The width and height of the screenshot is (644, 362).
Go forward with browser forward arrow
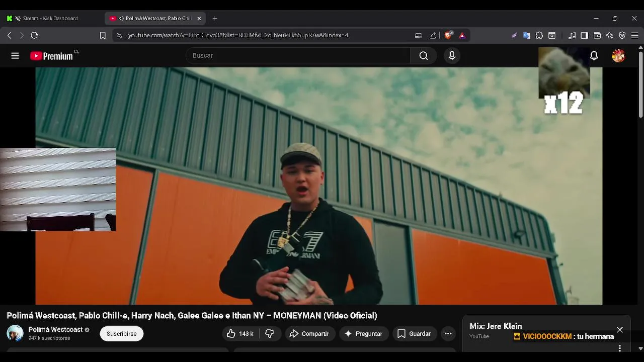point(22,35)
